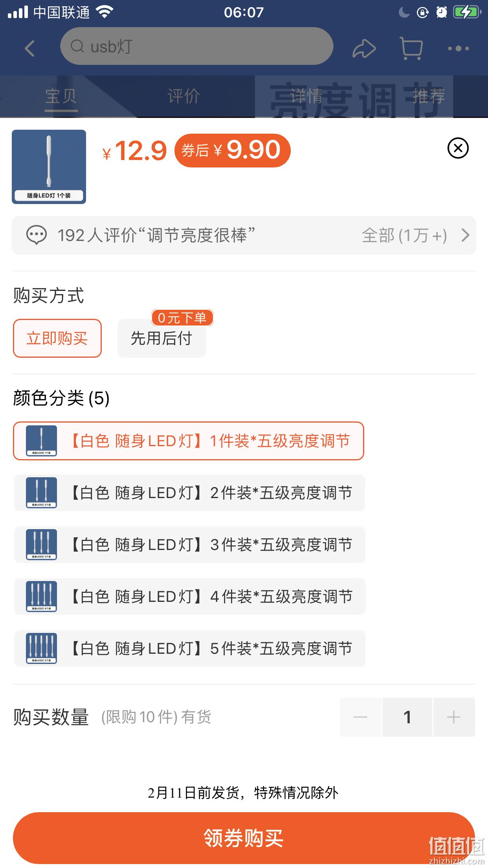Expand all reviews via 全部 chevron
Viewport: 488px width, 868px height.
coord(466,235)
